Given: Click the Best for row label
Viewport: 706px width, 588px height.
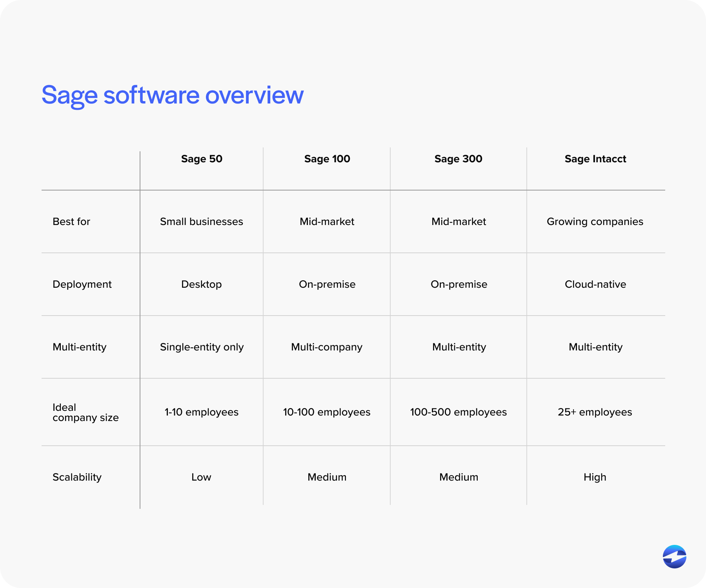Looking at the screenshot, I should click(71, 221).
